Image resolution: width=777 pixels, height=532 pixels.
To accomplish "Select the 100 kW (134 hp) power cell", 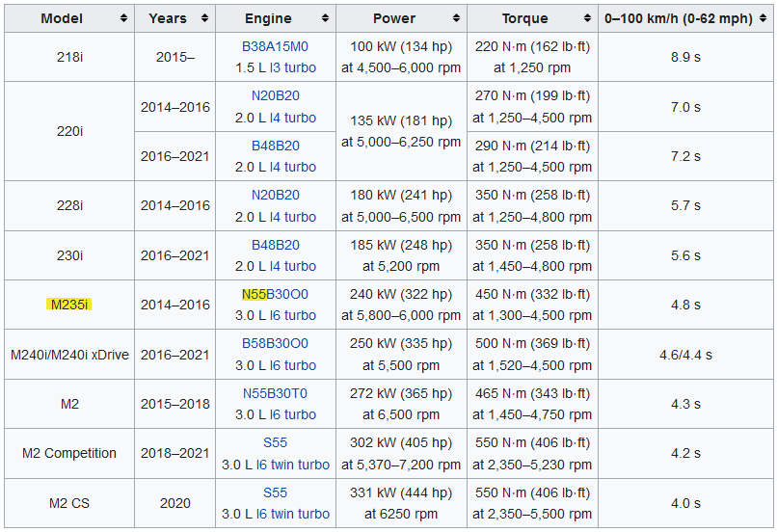I will pos(401,57).
